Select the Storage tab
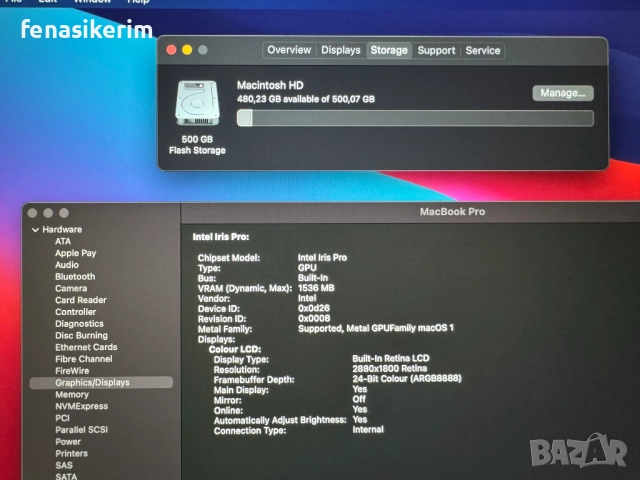640x480 pixels. tap(389, 50)
